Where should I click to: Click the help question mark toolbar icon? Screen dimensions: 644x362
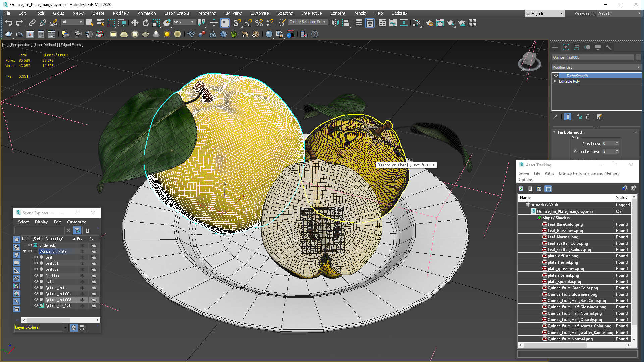(x=314, y=34)
